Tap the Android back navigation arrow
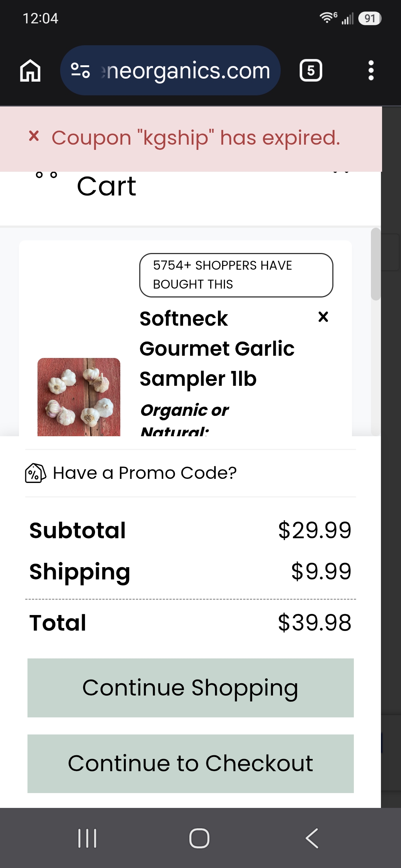This screenshot has width=401, height=868. 312,838
